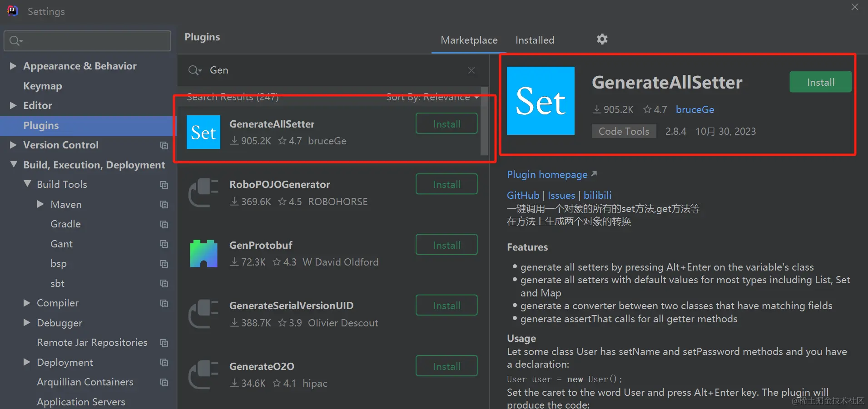
Task: Click the IntelliJ logo in the title bar
Action: pyautogui.click(x=12, y=10)
